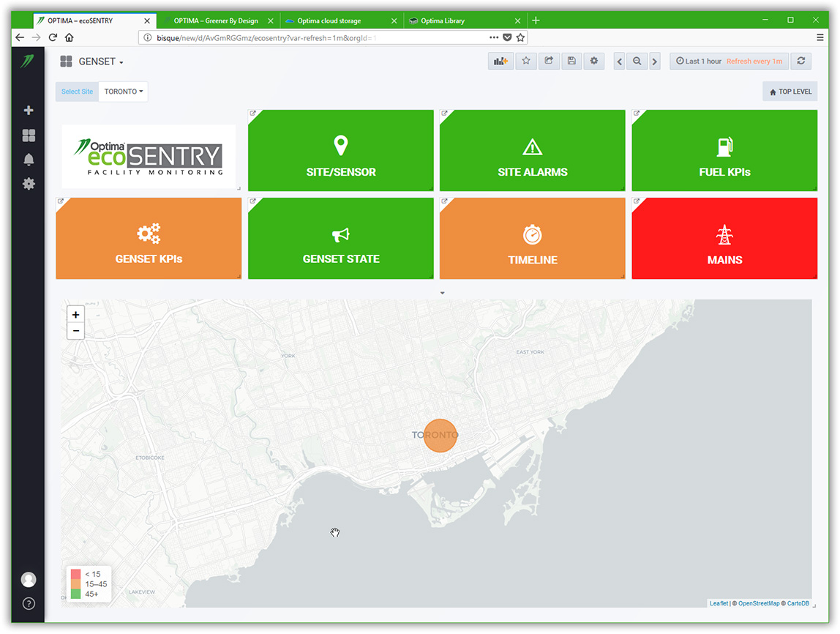840x634 pixels.
Task: Click the TOP LEVEL button
Action: 790,92
